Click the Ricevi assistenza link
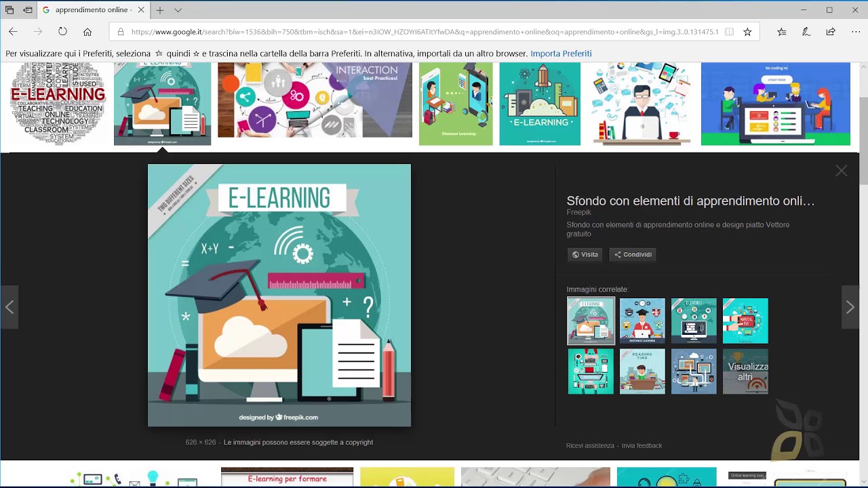868x488 pixels. coord(590,445)
